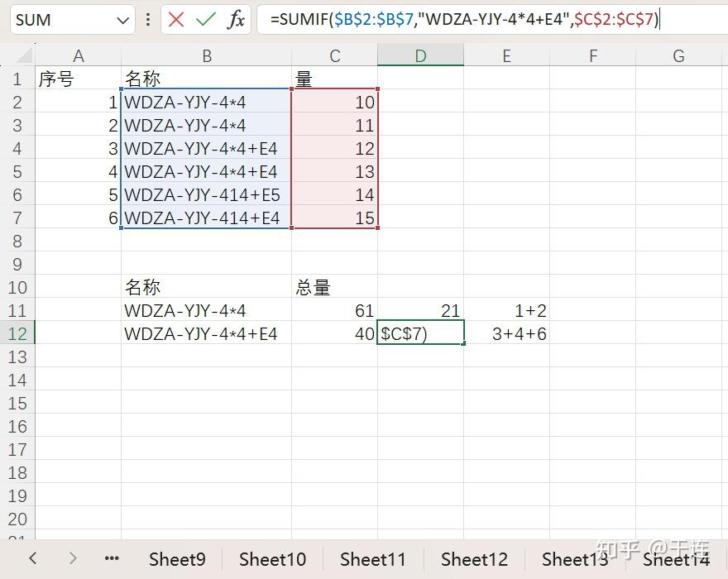The image size is (728, 579).
Task: Click cell B10 containing 名称
Action: click(206, 286)
